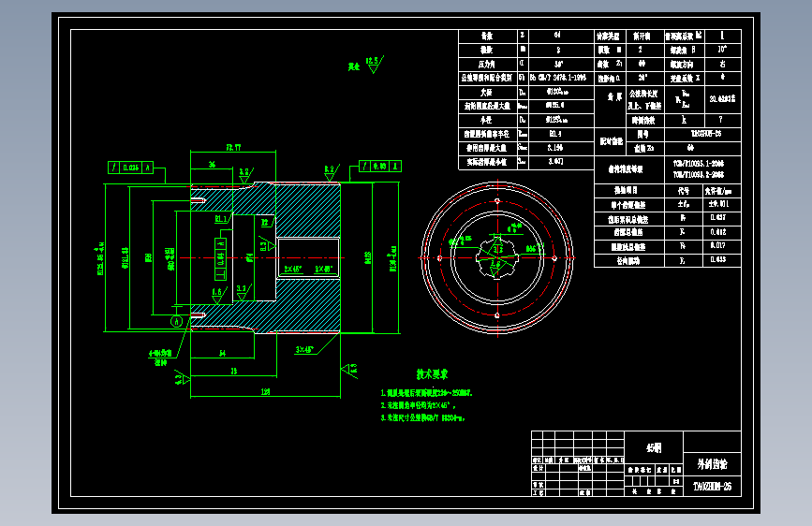Image resolution: width=812 pixels, height=526 pixels.
Task: Select the '3×45°' chamfer annotation
Action: click(305, 349)
